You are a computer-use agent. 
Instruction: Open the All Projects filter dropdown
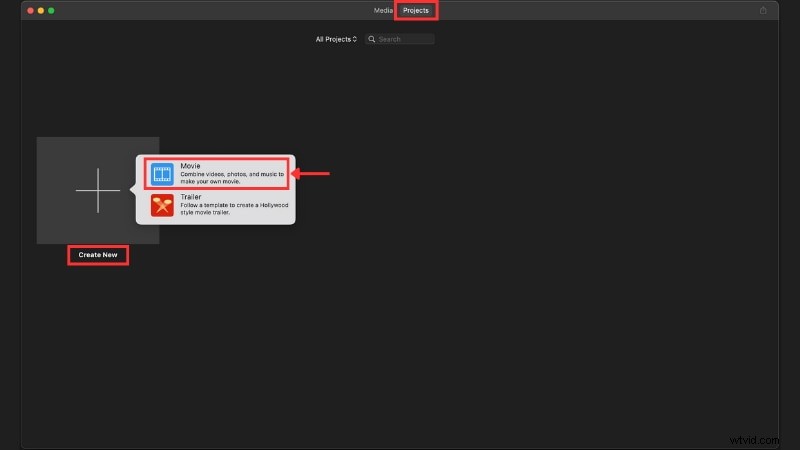pos(336,39)
